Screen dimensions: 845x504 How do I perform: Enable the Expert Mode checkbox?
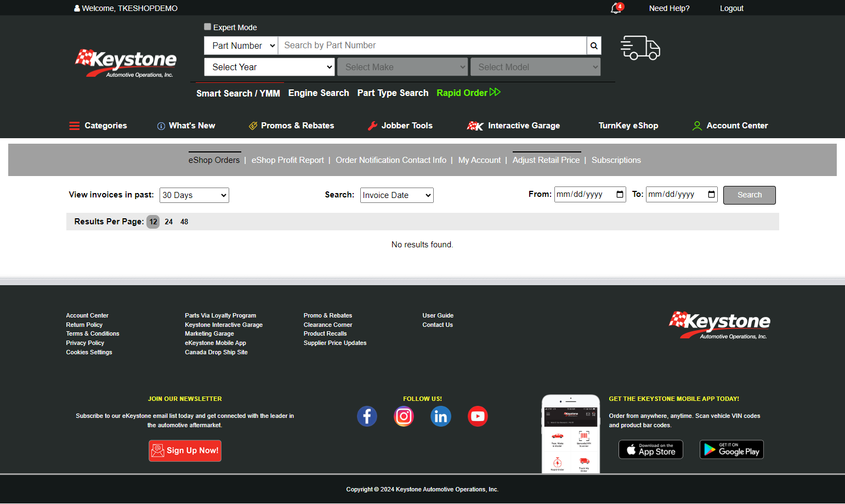(x=207, y=27)
